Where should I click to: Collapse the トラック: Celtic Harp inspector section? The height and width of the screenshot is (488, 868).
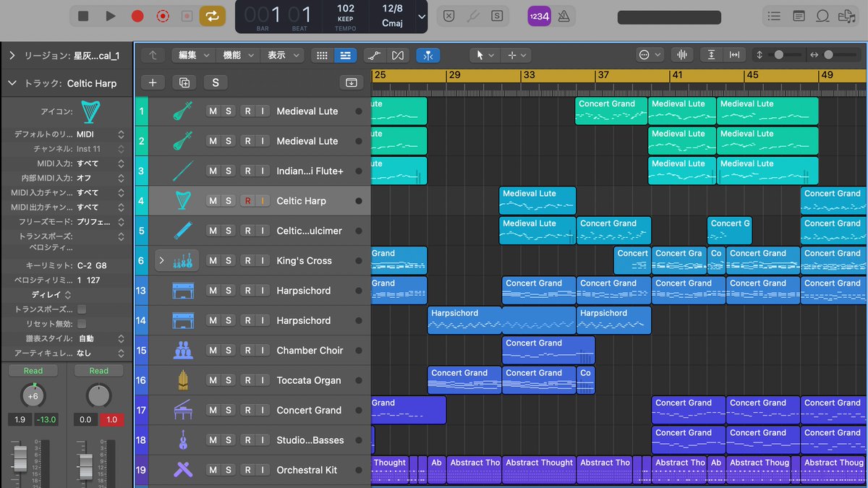click(12, 83)
